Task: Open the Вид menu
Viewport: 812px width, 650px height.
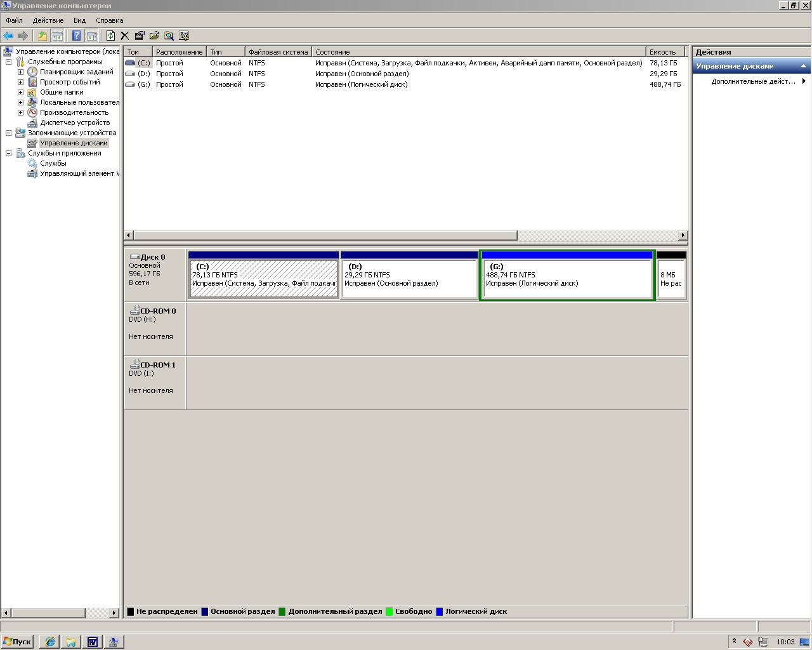Action: tap(79, 20)
